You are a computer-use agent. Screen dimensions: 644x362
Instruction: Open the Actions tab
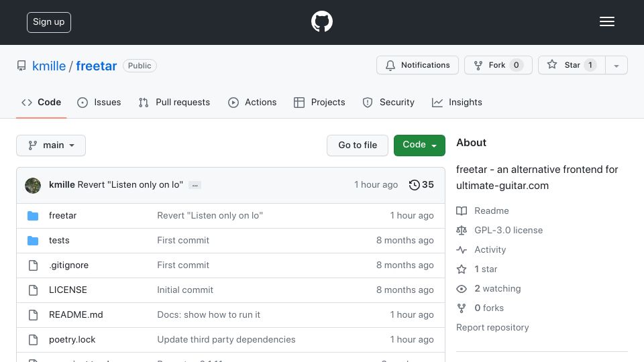click(252, 102)
